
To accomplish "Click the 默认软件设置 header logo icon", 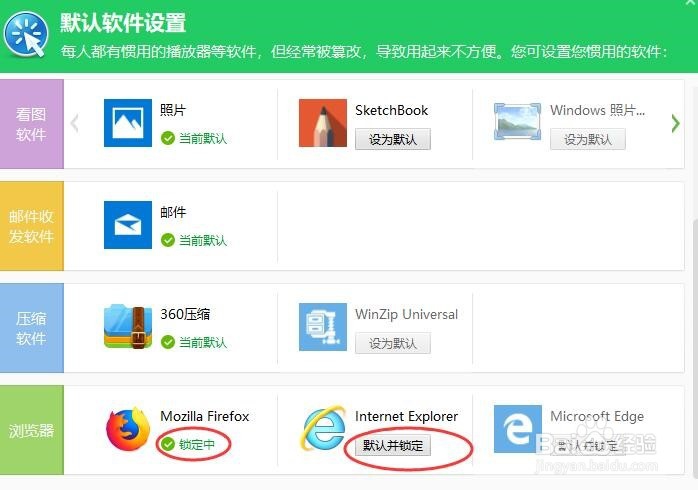I will (x=26, y=34).
